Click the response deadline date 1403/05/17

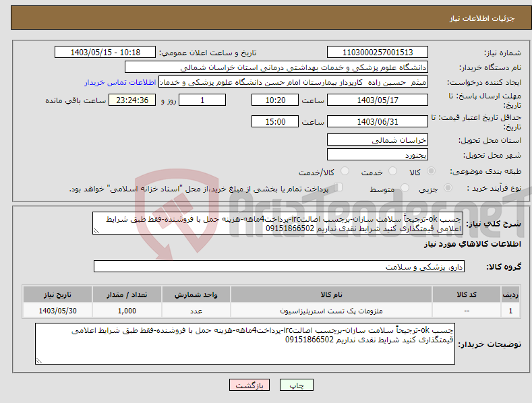[378, 100]
